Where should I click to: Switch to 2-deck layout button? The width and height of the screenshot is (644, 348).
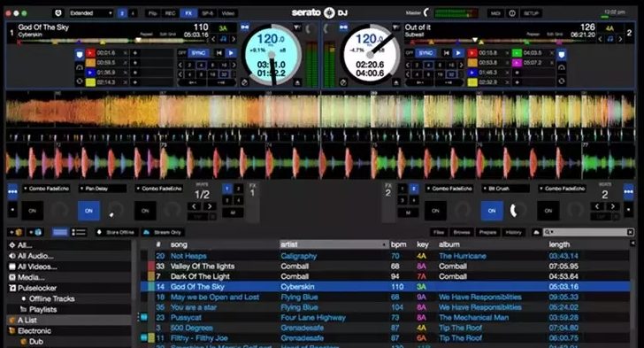tap(122, 13)
